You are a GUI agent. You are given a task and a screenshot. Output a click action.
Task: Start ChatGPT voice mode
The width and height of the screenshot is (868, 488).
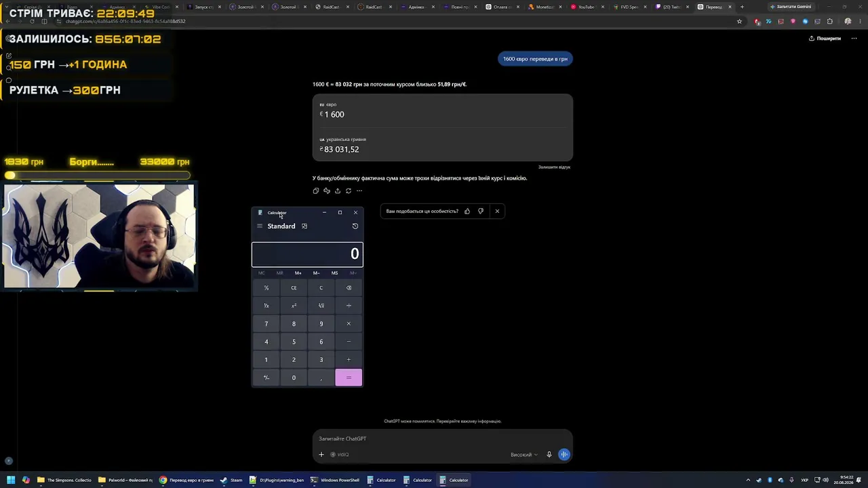(564, 455)
